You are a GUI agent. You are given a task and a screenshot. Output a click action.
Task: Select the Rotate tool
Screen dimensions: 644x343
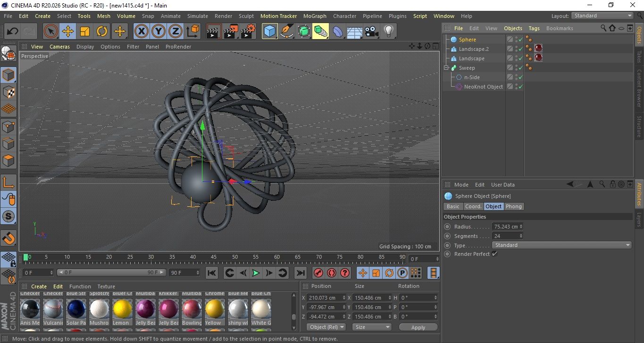102,32
